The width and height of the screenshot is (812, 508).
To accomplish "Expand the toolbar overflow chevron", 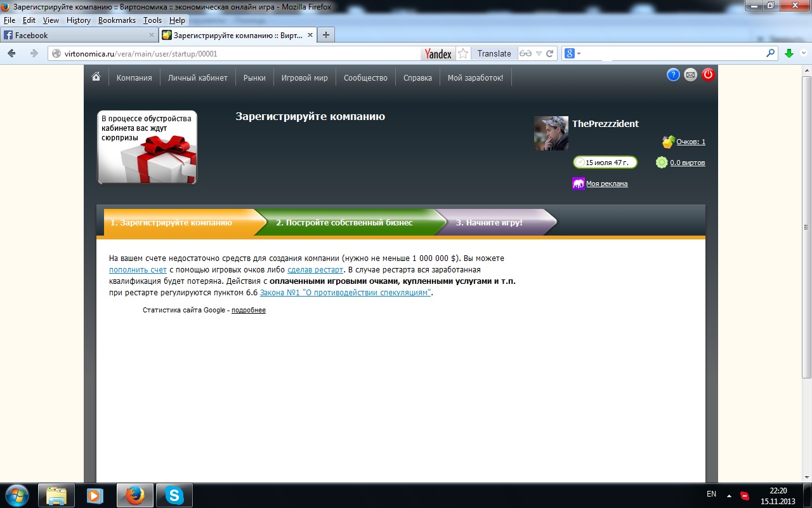I will (804, 54).
